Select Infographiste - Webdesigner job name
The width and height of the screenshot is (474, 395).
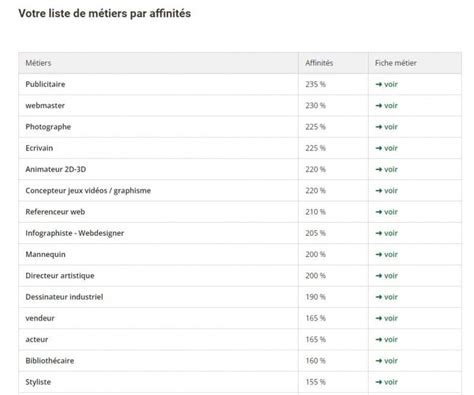(x=75, y=233)
